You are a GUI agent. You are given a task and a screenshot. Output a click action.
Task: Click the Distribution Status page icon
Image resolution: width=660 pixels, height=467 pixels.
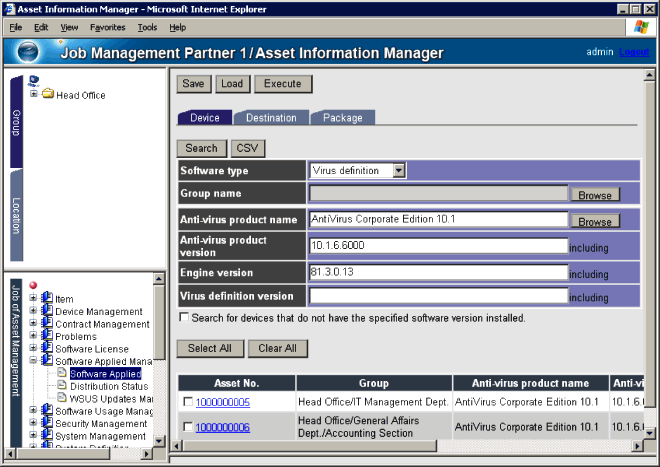tap(61, 386)
